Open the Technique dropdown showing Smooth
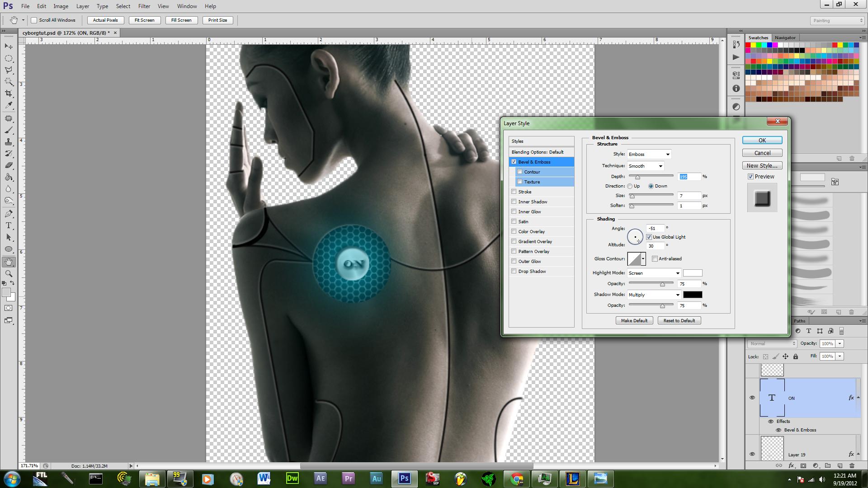The height and width of the screenshot is (488, 868). [x=645, y=166]
